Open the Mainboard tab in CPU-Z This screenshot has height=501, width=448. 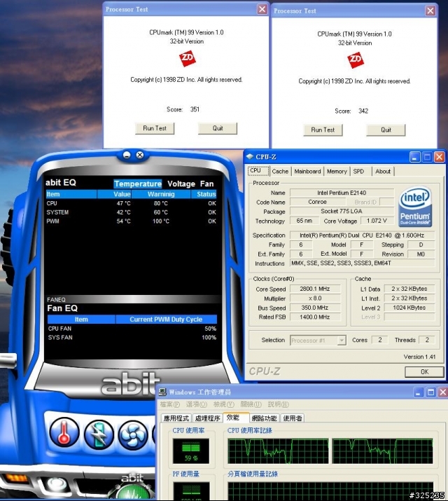(307, 171)
